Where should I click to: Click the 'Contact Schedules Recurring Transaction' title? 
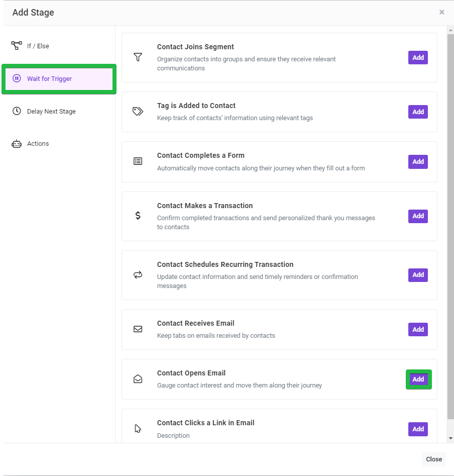225,264
